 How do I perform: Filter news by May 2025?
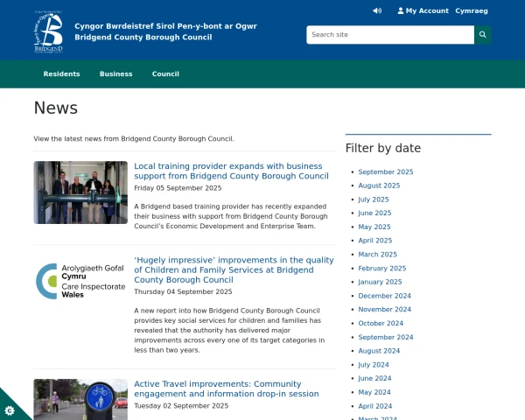pyautogui.click(x=374, y=227)
